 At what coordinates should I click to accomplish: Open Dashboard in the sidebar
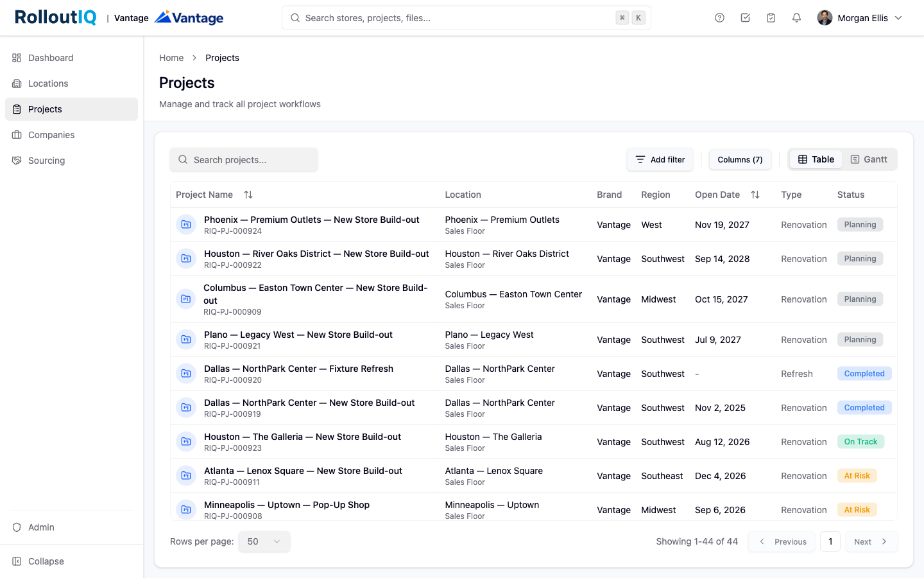[71, 58]
